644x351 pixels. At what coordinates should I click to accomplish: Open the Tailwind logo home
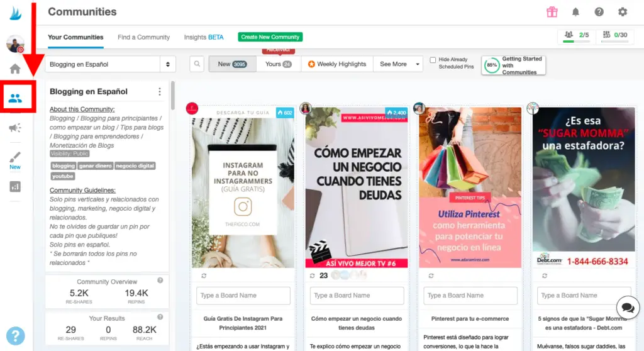pyautogui.click(x=15, y=14)
